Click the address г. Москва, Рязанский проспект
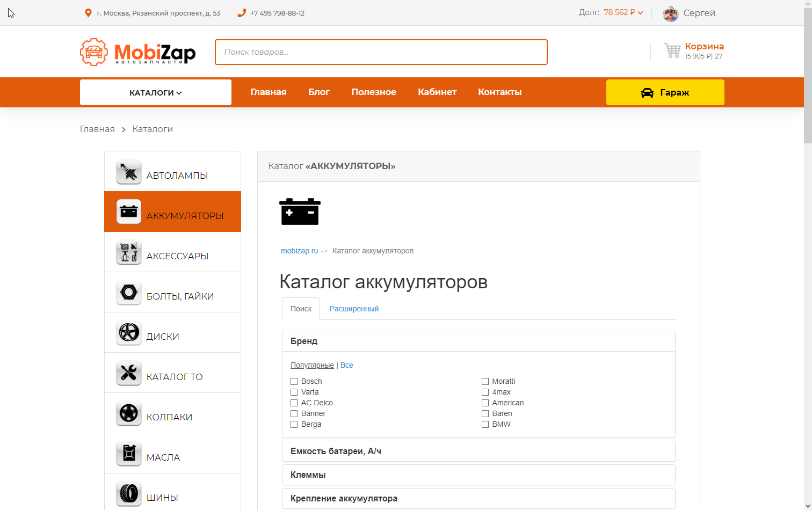This screenshot has height=510, width=812. (x=158, y=13)
